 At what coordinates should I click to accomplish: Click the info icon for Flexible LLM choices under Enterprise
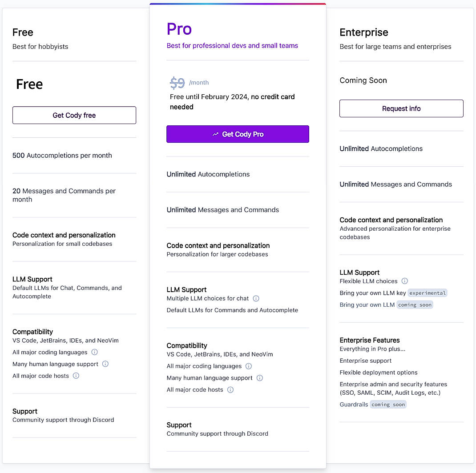404,281
